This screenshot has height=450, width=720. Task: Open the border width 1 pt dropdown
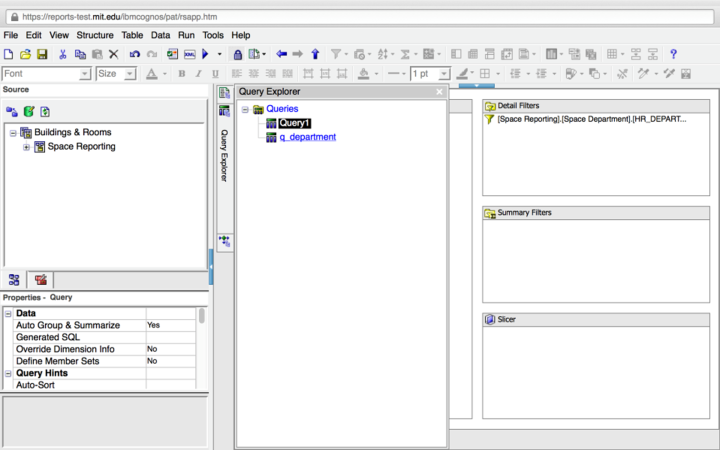[445, 74]
